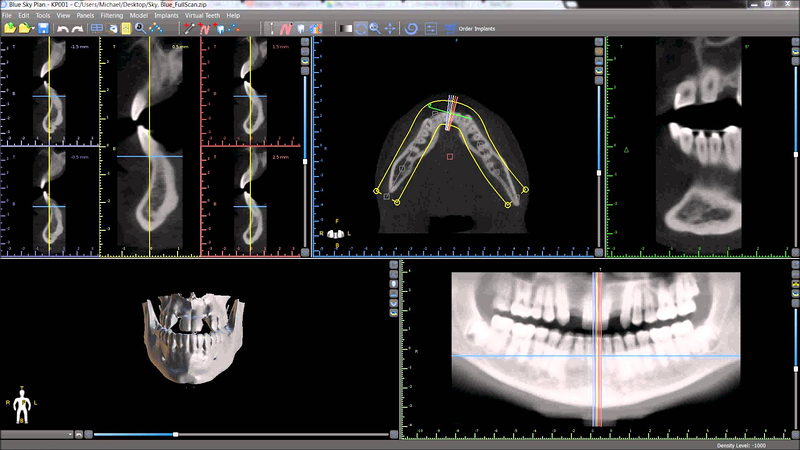Click the 3D view density slider track
Image resolution: width=800 pixels, height=450 pixels.
280,435
